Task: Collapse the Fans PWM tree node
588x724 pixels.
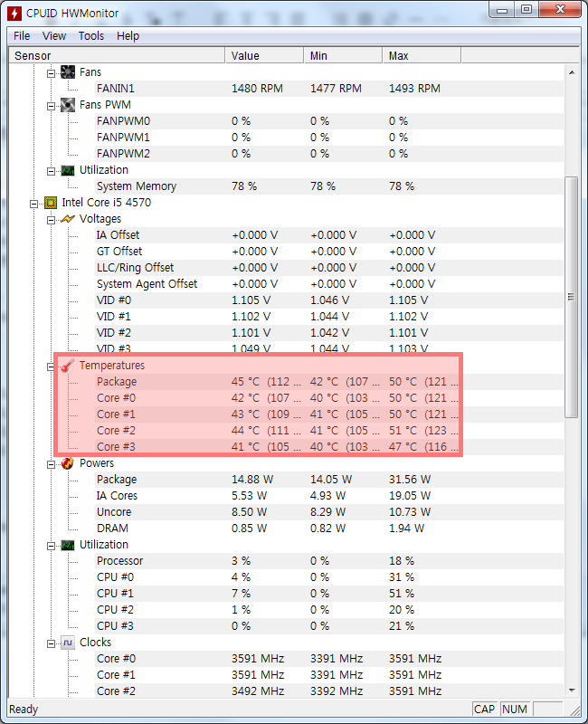Action: pos(51,106)
